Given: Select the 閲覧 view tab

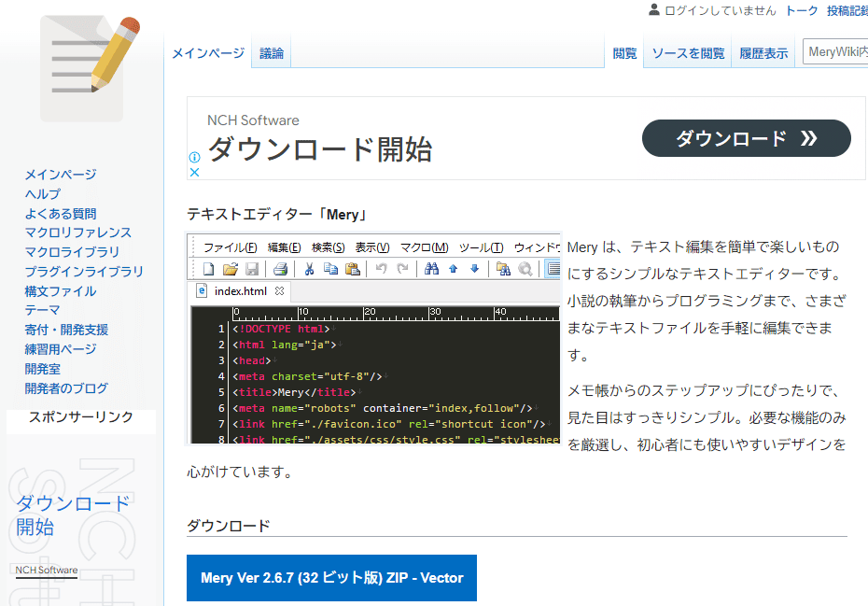Looking at the screenshot, I should click(624, 53).
